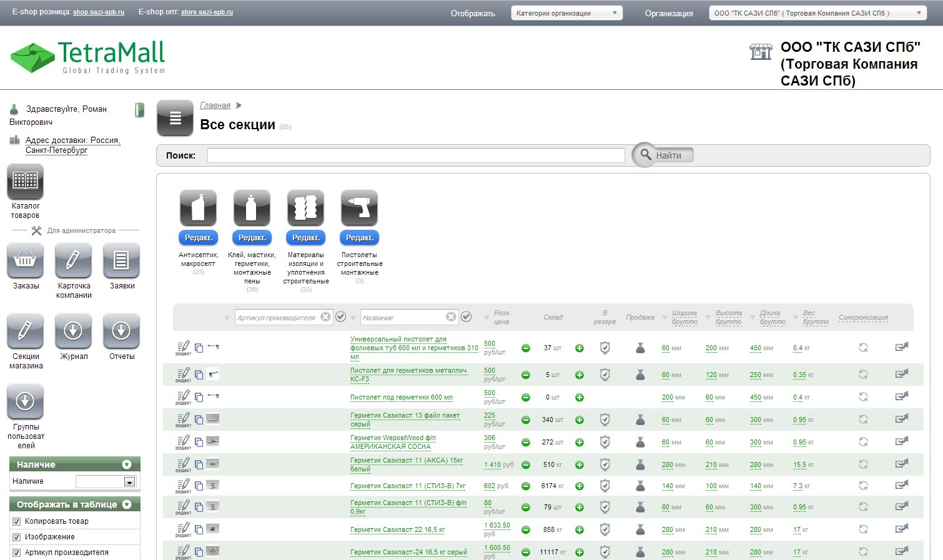Clear the Артикул производителя filter field

(325, 317)
